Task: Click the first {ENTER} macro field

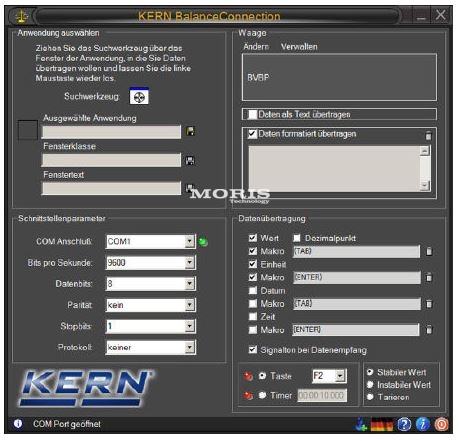Action: tap(356, 277)
